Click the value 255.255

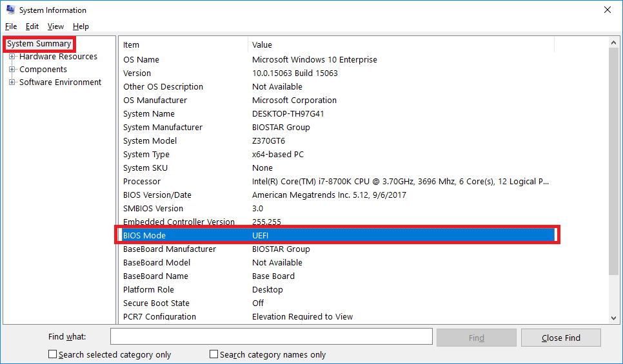266,222
